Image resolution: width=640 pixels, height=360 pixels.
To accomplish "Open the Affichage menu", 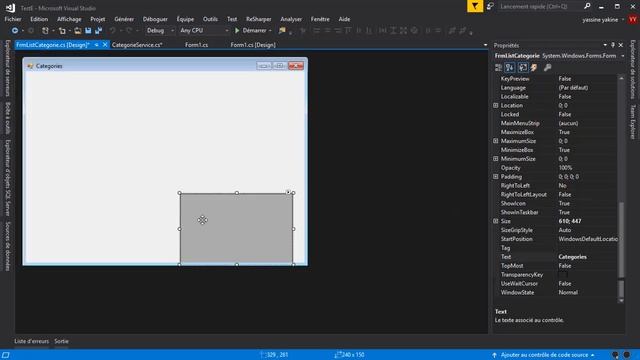I will click(x=69, y=19).
